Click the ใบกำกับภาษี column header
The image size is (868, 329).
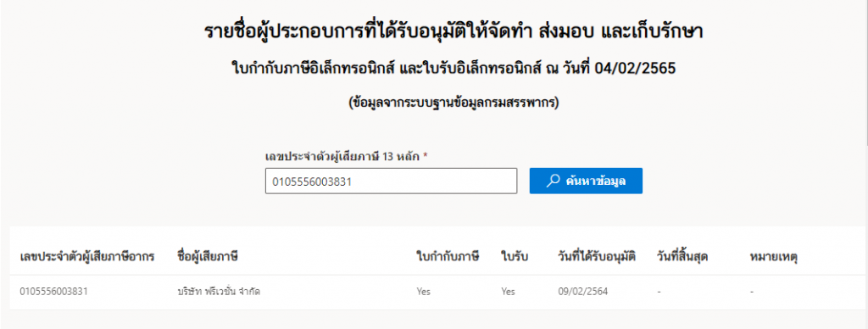coord(448,257)
